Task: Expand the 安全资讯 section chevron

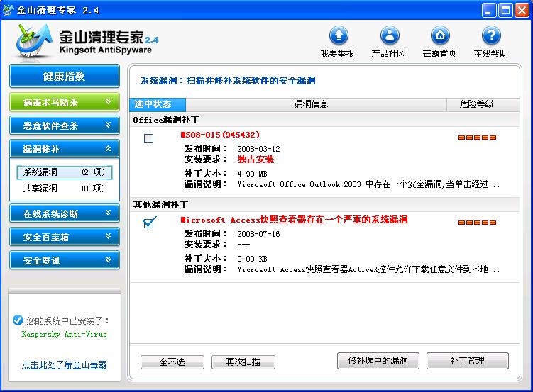Action: (108, 259)
